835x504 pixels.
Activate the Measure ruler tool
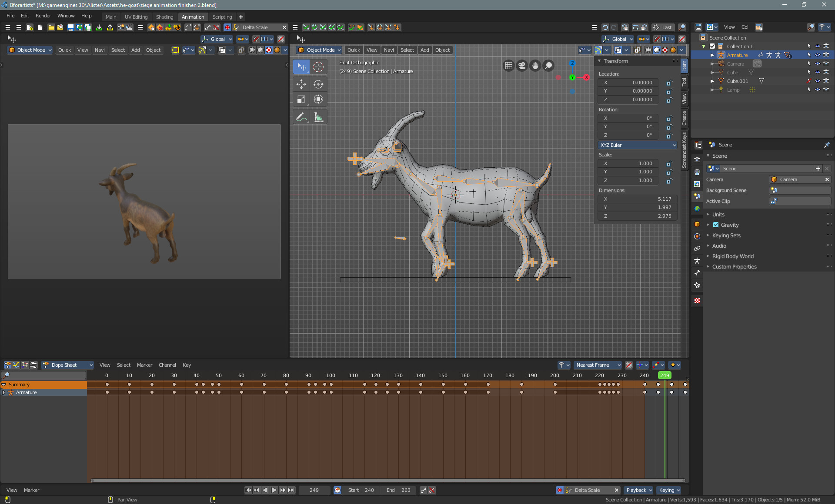click(x=318, y=117)
